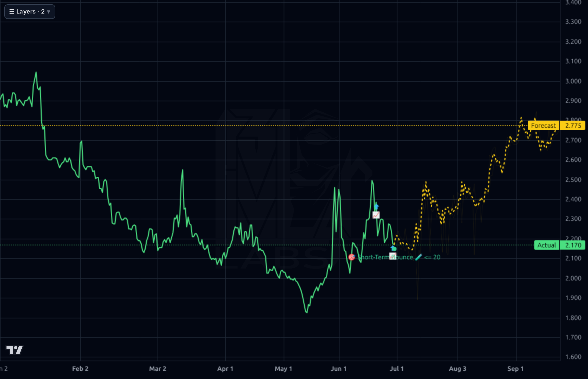588x379 pixels.
Task: Click the 2.775 forecast value tag
Action: click(573, 126)
